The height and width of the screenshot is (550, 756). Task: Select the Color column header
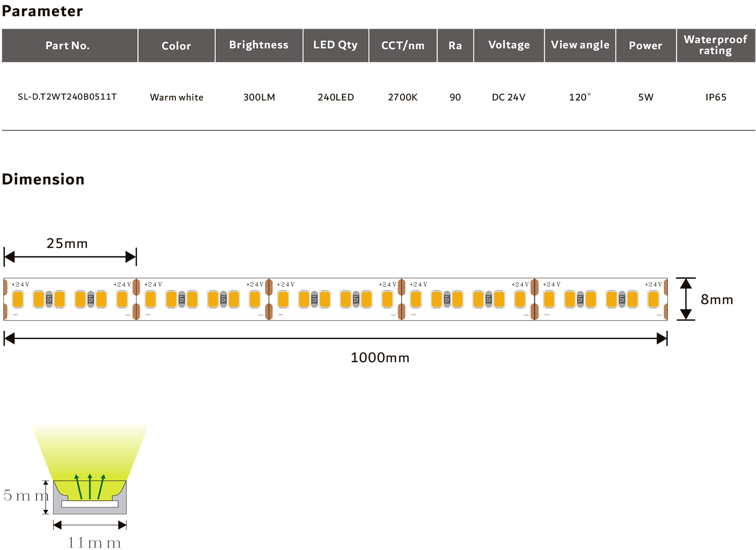(x=176, y=46)
